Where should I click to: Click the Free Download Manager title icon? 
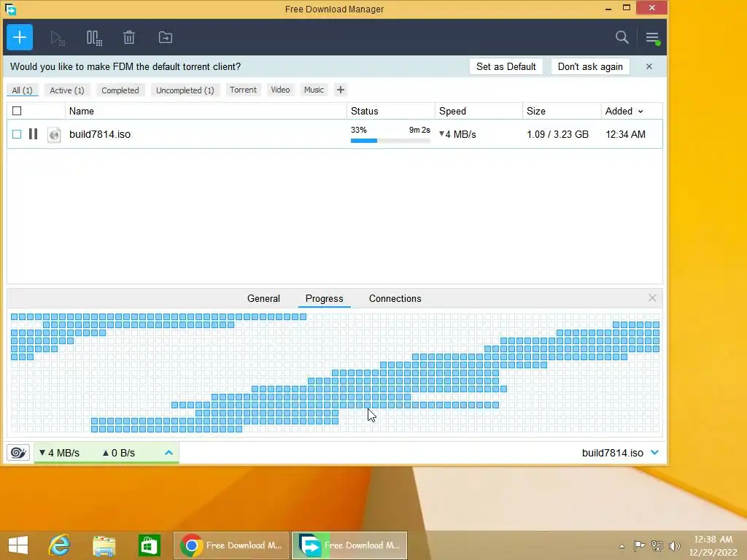point(10,9)
